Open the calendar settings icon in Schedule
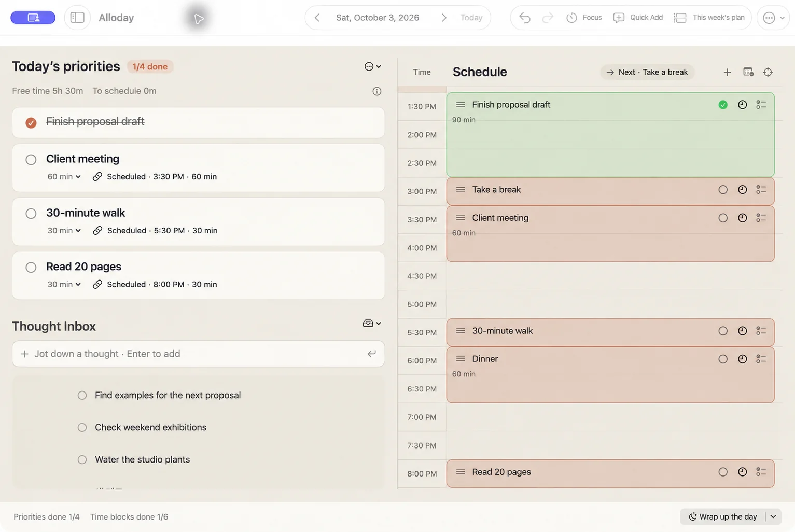Screen dimensions: 795x532 pos(748,72)
